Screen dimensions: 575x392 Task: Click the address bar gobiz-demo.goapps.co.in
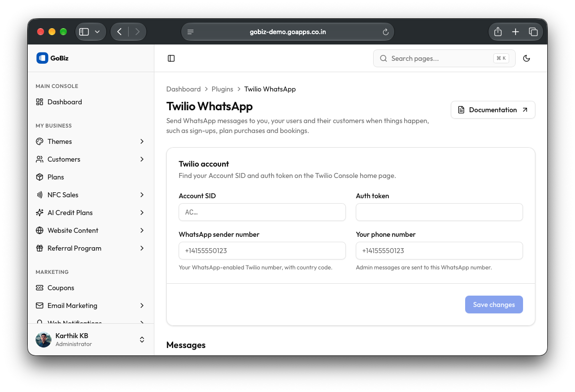coord(288,32)
